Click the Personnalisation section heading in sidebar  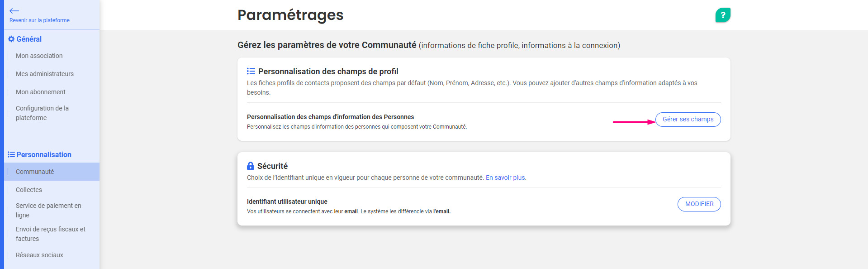(44, 154)
